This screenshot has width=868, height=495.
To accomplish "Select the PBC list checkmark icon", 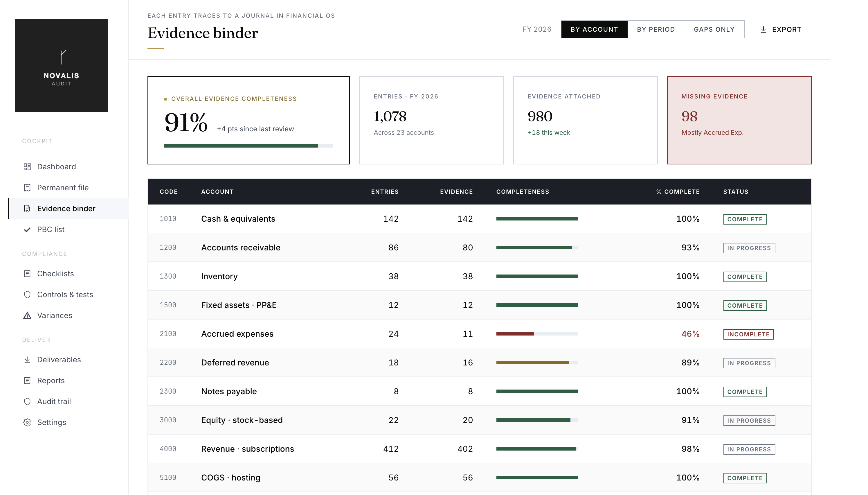I will pos(27,229).
